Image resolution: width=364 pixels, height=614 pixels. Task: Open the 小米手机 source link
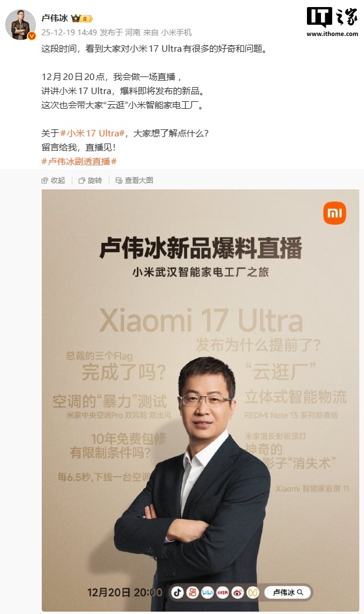click(176, 32)
